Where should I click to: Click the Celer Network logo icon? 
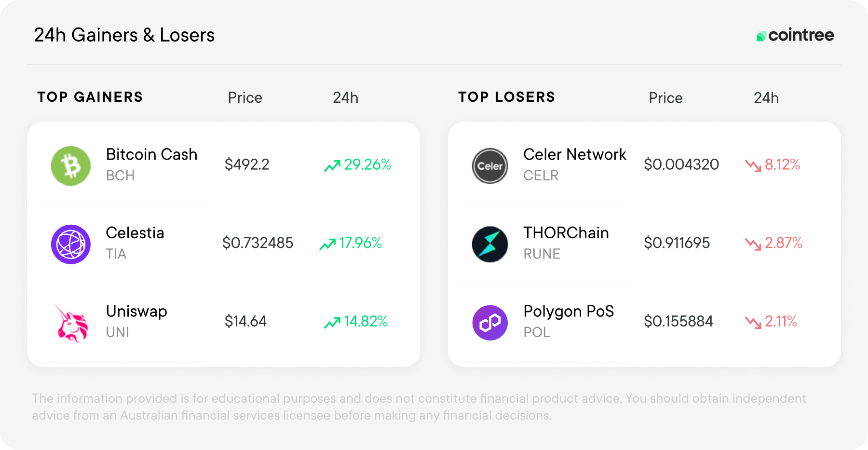(490, 166)
